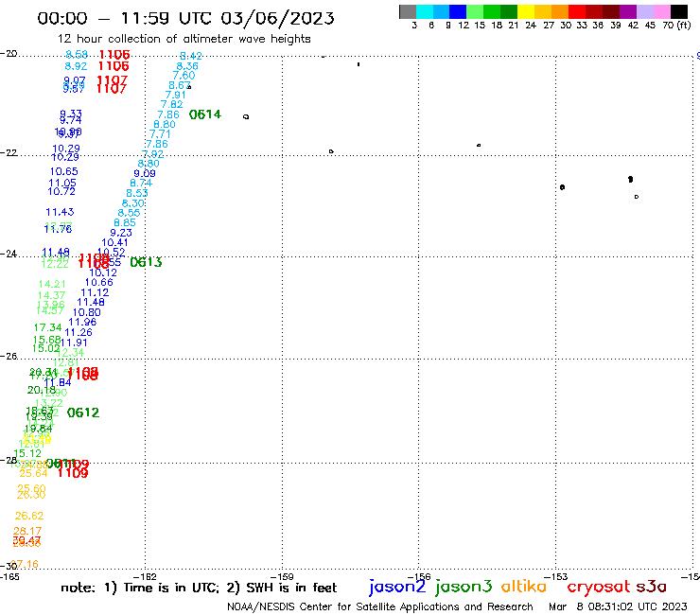700x615 pixels.
Task: Click the 10.41 wave height value
Action: pyautogui.click(x=114, y=242)
